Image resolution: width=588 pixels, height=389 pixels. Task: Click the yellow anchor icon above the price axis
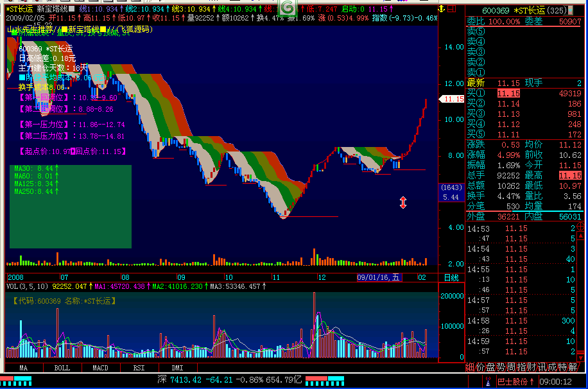point(442,8)
